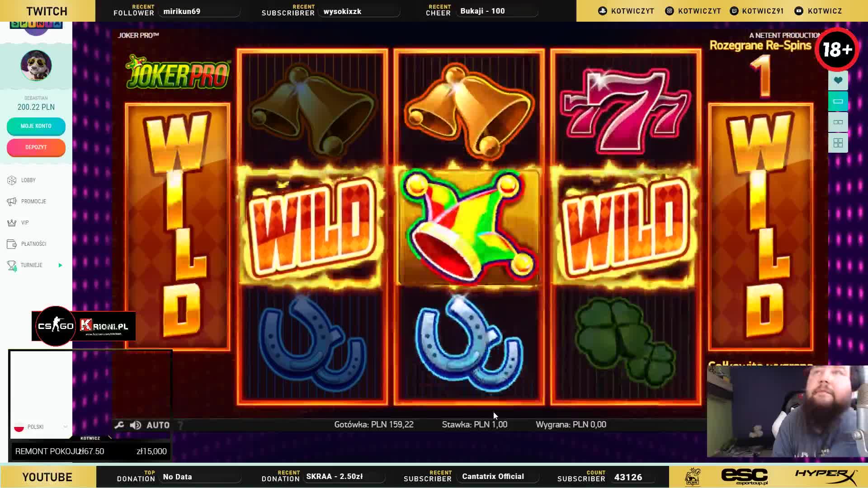
Task: Switch to four-game grid layout
Action: (838, 143)
